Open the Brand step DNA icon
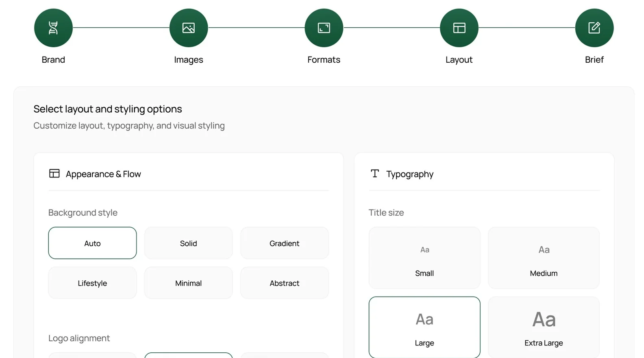 (x=53, y=28)
